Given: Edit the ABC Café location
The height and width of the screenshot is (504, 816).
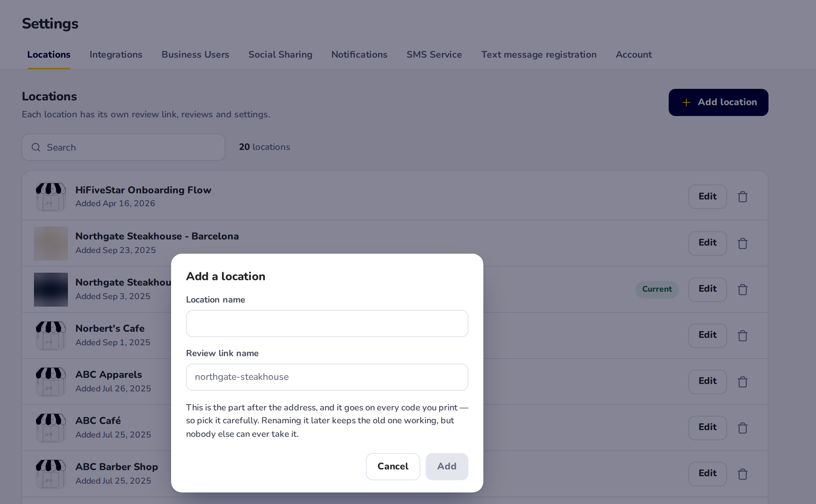Looking at the screenshot, I should (x=708, y=428).
